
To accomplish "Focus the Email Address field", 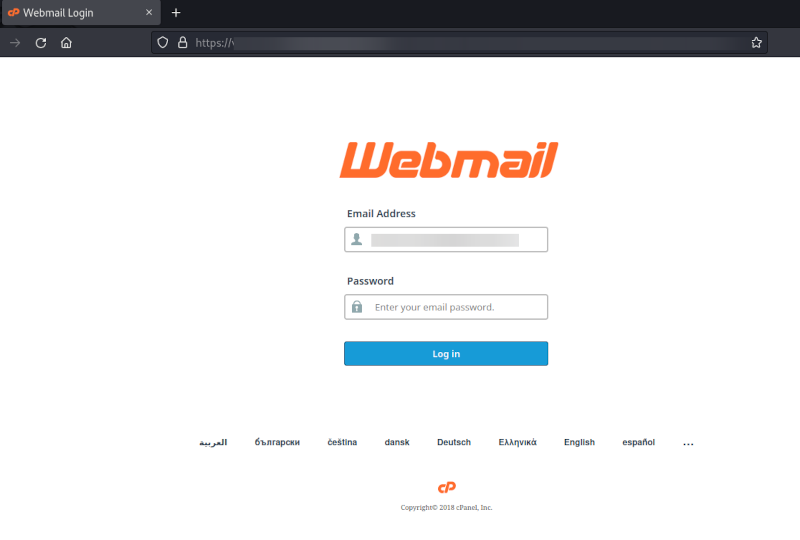I will pyautogui.click(x=446, y=239).
